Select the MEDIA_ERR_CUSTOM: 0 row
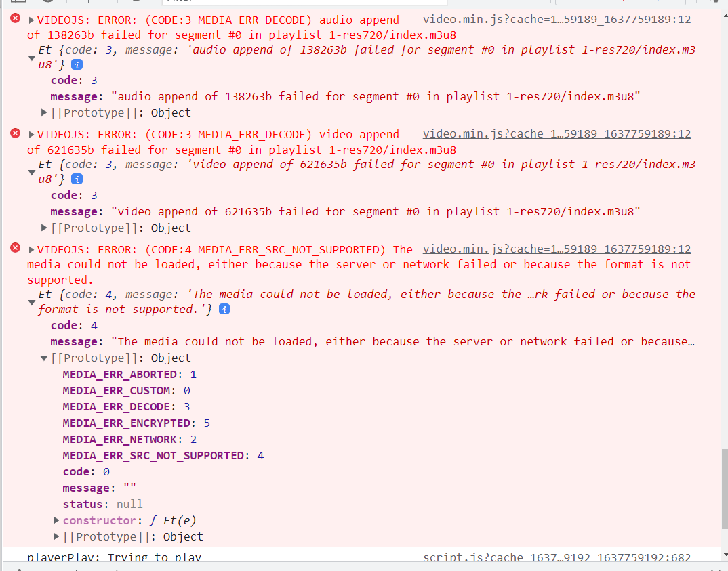 coord(126,391)
